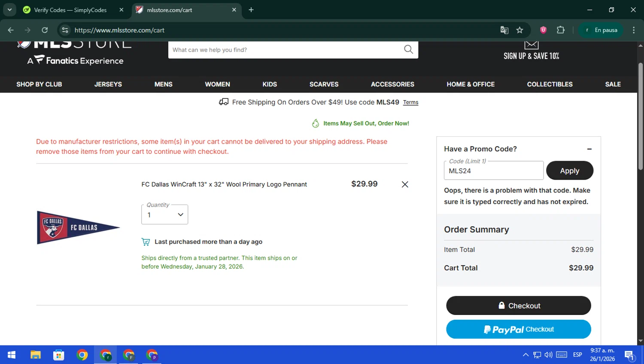The width and height of the screenshot is (644, 364).
Task: Open the Shop By Club menu
Action: 39,84
